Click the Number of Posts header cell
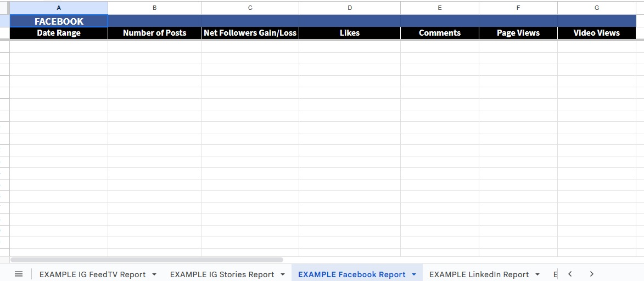This screenshot has width=644, height=281. tap(154, 33)
